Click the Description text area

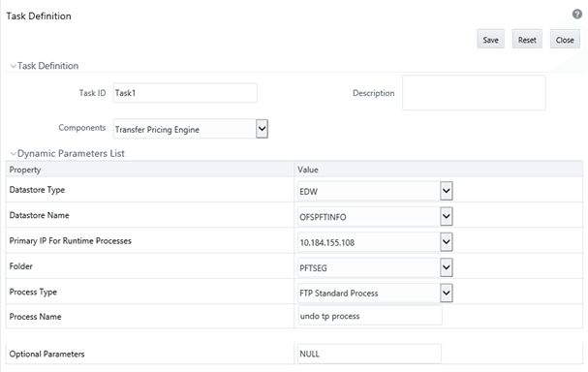[474, 93]
